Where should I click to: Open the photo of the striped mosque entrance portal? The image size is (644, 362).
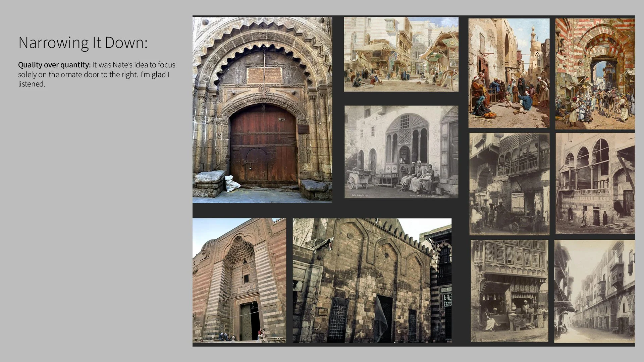(x=239, y=281)
